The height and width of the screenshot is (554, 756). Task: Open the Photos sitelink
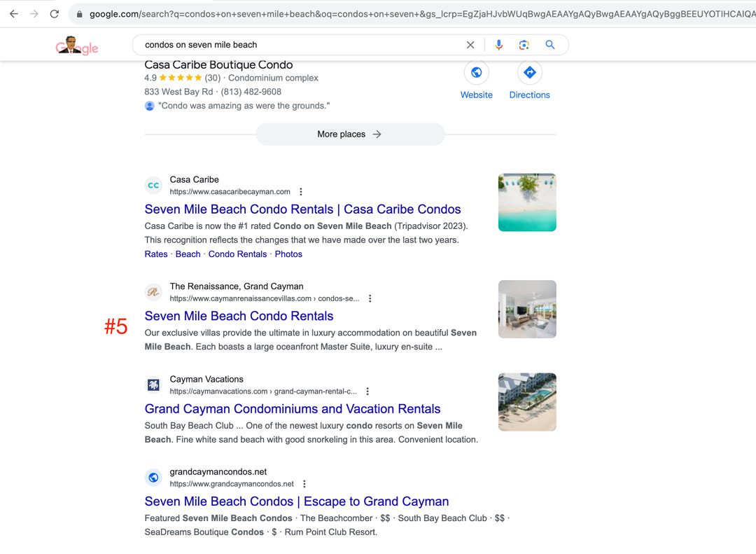tap(288, 254)
